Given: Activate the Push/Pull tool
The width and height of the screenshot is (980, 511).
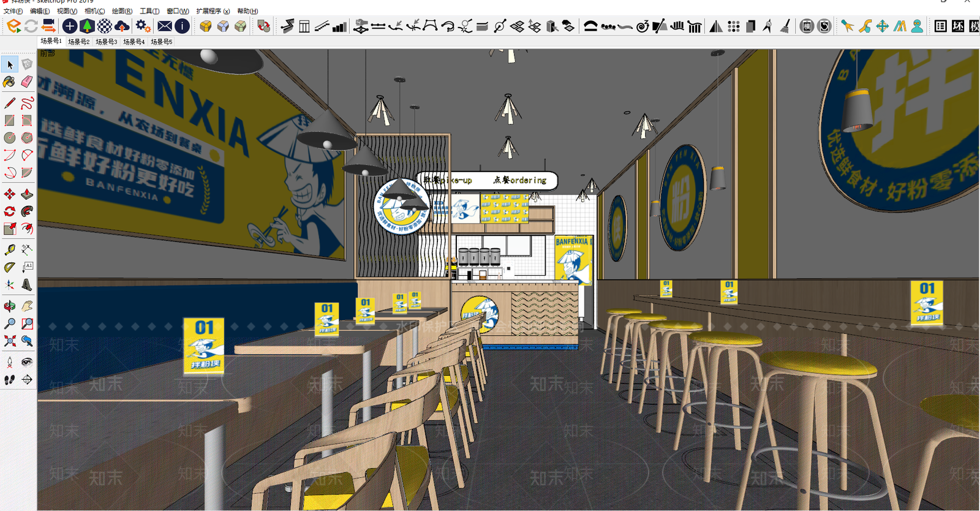Looking at the screenshot, I should [27, 194].
